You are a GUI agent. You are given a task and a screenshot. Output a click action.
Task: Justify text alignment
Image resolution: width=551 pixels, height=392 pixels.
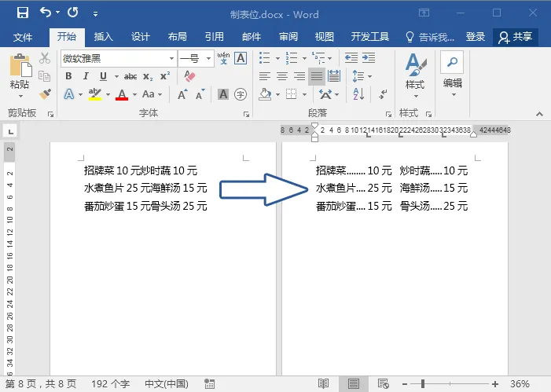(x=317, y=76)
